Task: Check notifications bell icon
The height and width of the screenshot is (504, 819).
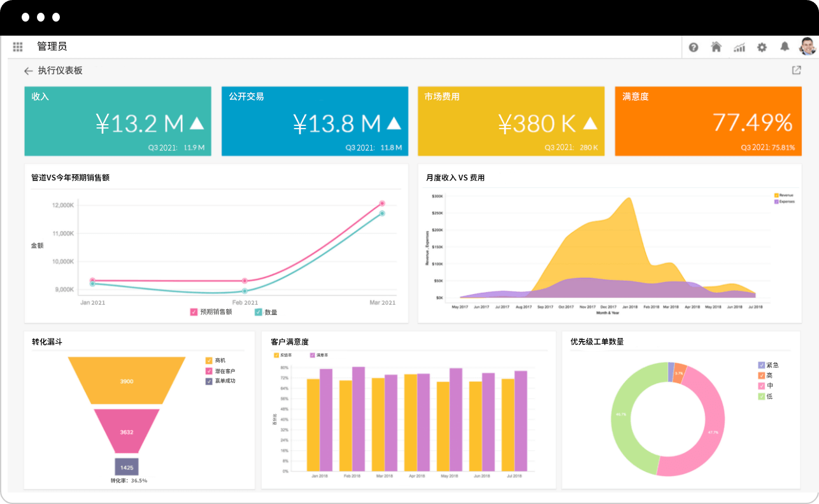Action: pos(785,46)
